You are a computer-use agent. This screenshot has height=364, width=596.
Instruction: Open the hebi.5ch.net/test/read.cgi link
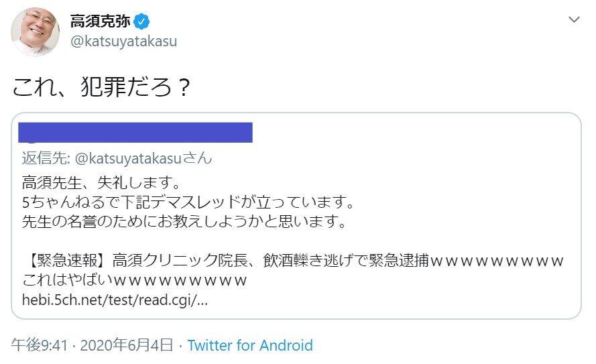[115, 300]
